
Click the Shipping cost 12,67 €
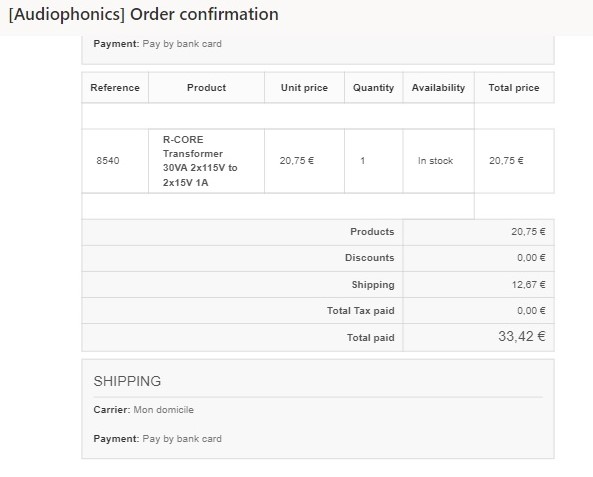529,284
